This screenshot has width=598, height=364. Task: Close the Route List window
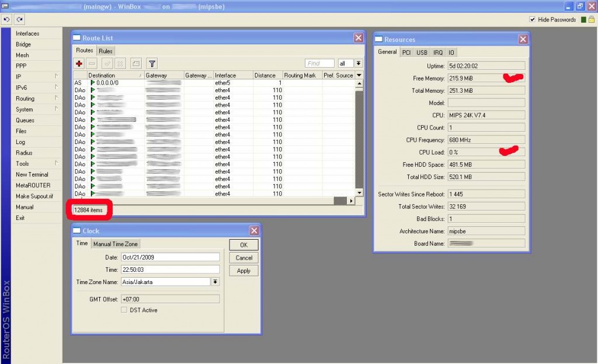pyautogui.click(x=358, y=38)
